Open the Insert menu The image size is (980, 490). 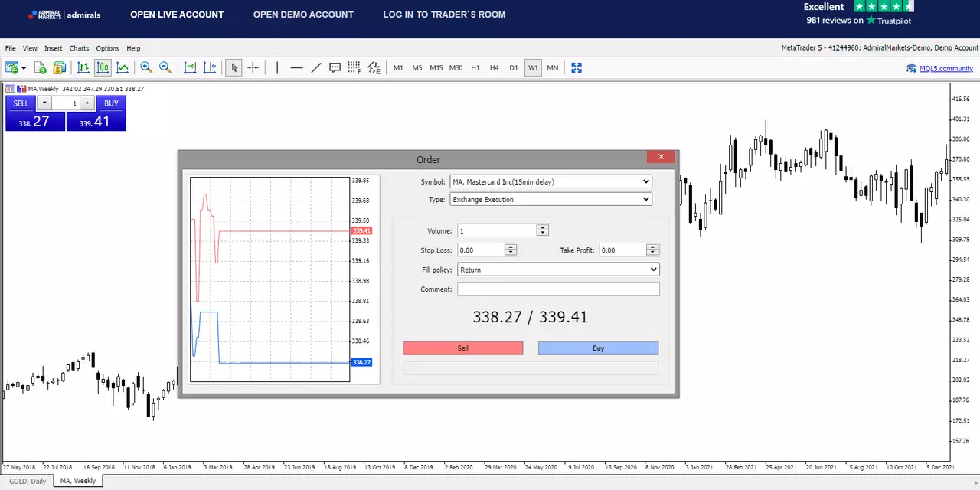click(54, 48)
